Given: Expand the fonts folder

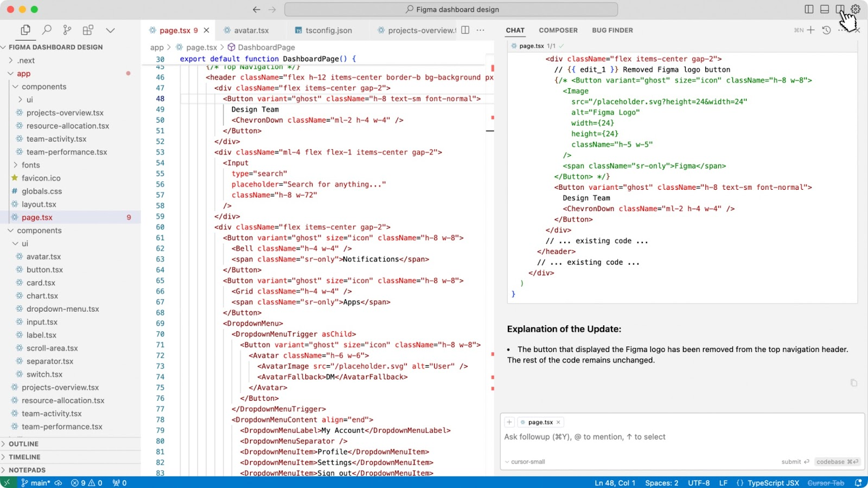Looking at the screenshot, I should point(31,165).
